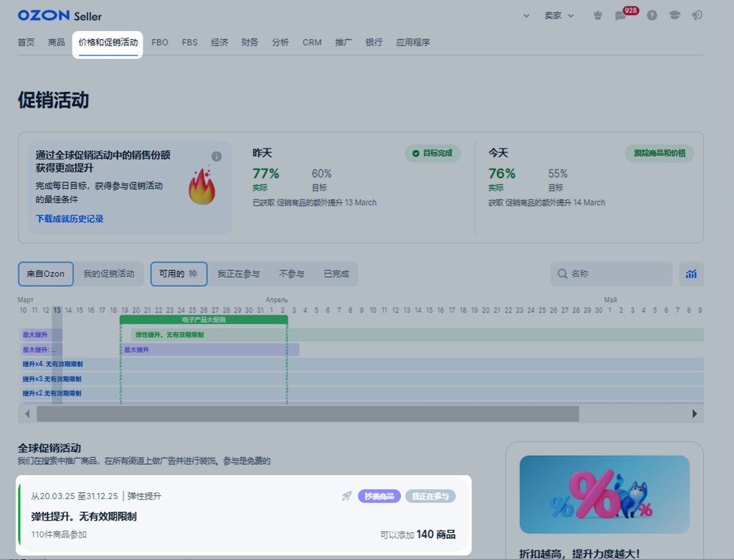The width and height of the screenshot is (734, 560).
Task: Expand the 卖家 account dropdown
Action: point(559,16)
